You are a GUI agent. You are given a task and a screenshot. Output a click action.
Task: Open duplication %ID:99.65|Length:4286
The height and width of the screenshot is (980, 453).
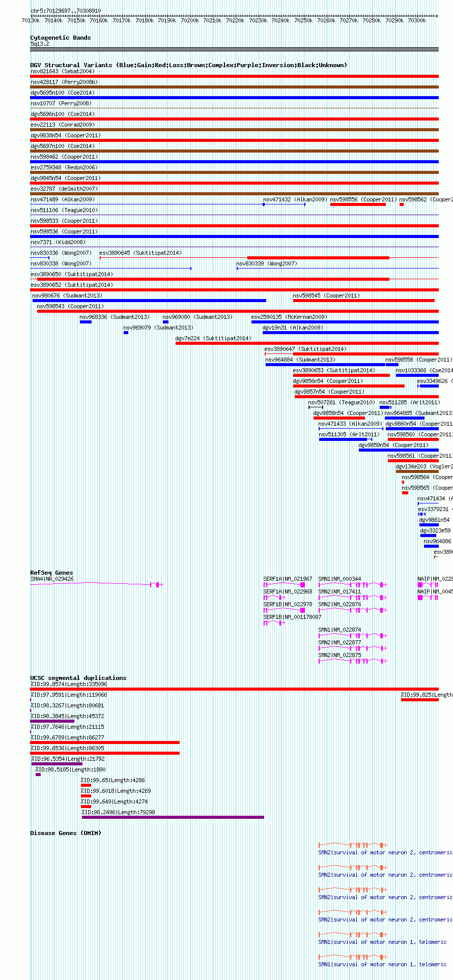112,780
